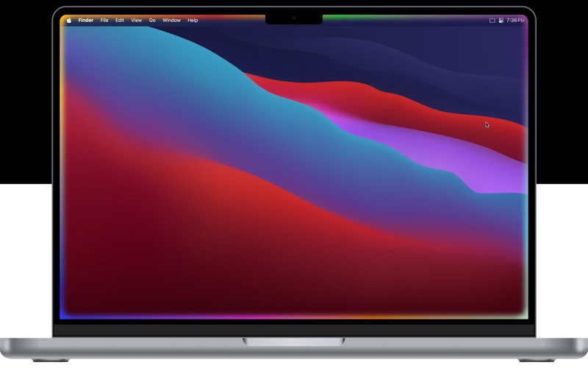
Task: Open the Window menu
Action: (x=172, y=21)
